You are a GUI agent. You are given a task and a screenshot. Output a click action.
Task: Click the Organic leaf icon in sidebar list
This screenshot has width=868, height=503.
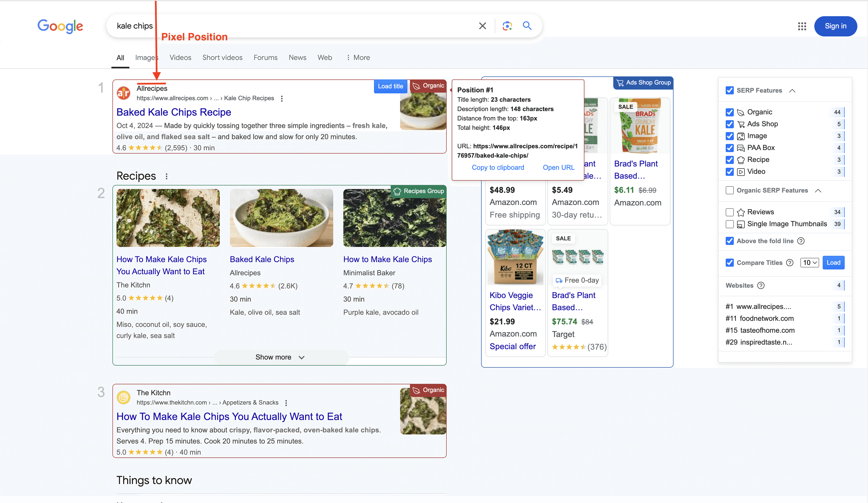(x=741, y=112)
